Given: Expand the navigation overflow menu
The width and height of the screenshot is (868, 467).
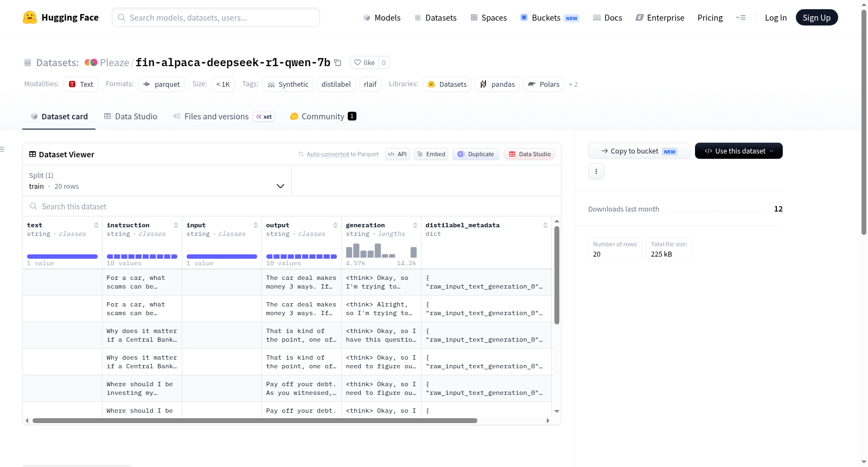Looking at the screenshot, I should [x=741, y=17].
